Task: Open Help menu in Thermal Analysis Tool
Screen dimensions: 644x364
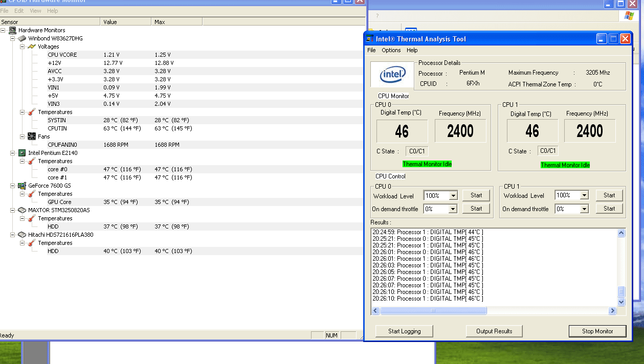Action: (x=412, y=50)
